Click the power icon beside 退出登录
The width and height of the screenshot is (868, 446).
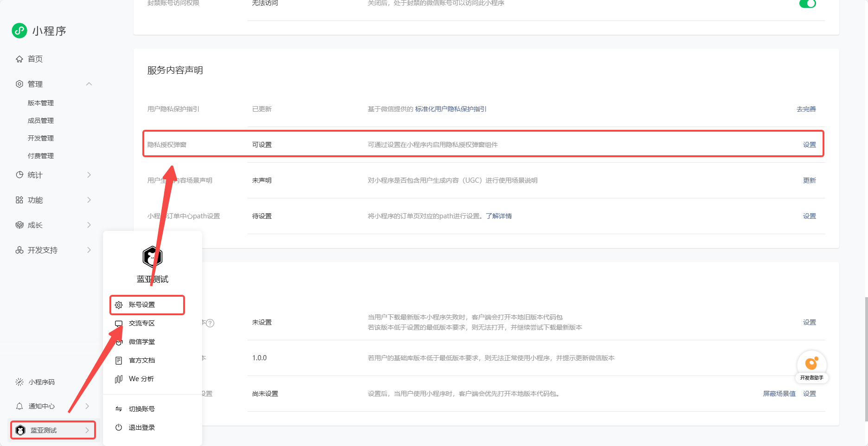[119, 427]
